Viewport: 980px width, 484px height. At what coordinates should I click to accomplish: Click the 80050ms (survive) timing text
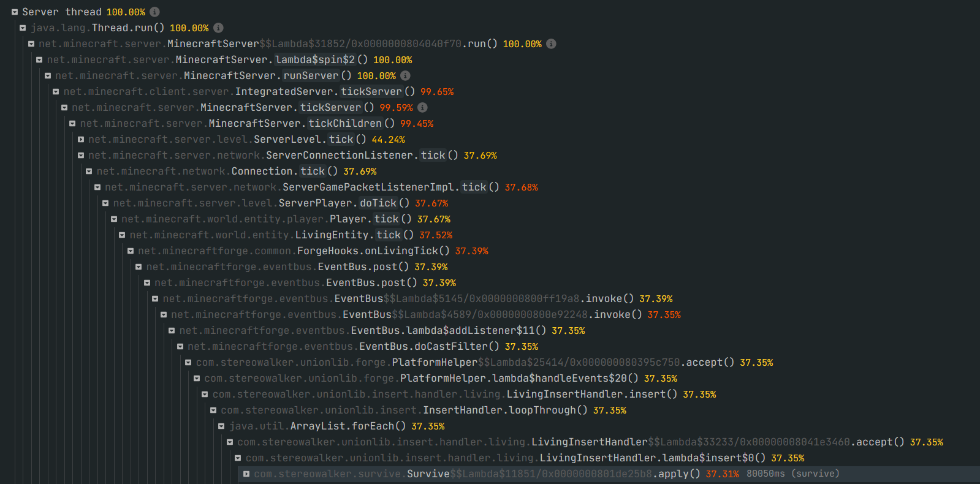pos(793,474)
